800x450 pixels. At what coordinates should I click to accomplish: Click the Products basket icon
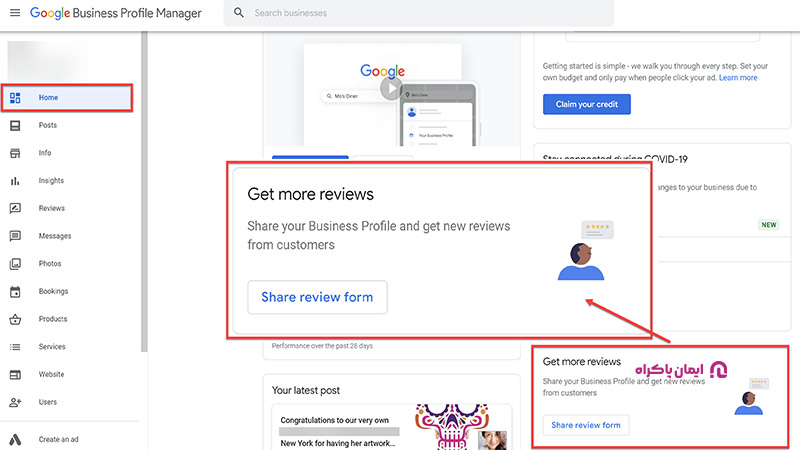15,319
